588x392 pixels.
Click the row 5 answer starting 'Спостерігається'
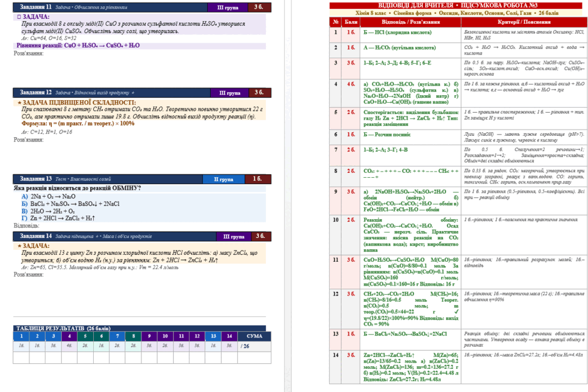tap(410, 118)
